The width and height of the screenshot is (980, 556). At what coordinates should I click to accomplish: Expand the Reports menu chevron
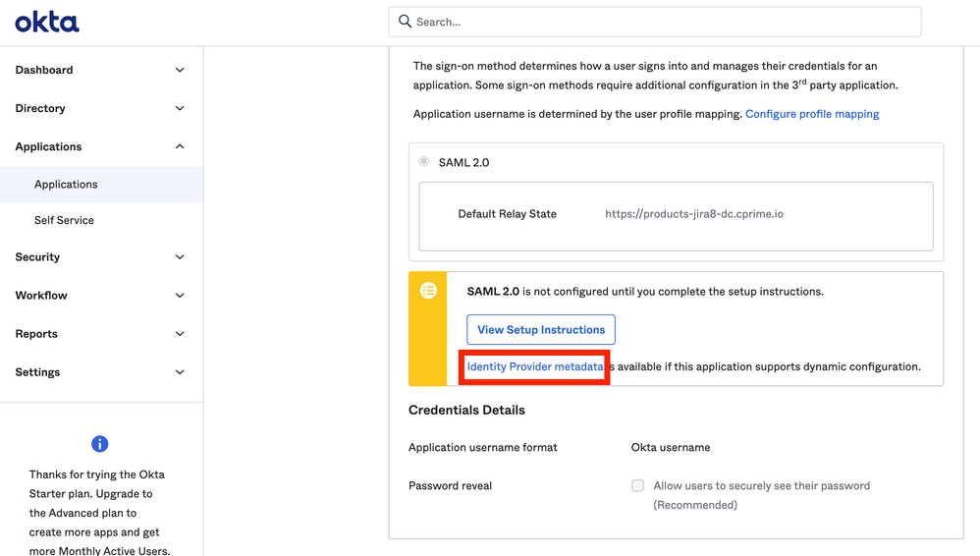click(x=180, y=334)
